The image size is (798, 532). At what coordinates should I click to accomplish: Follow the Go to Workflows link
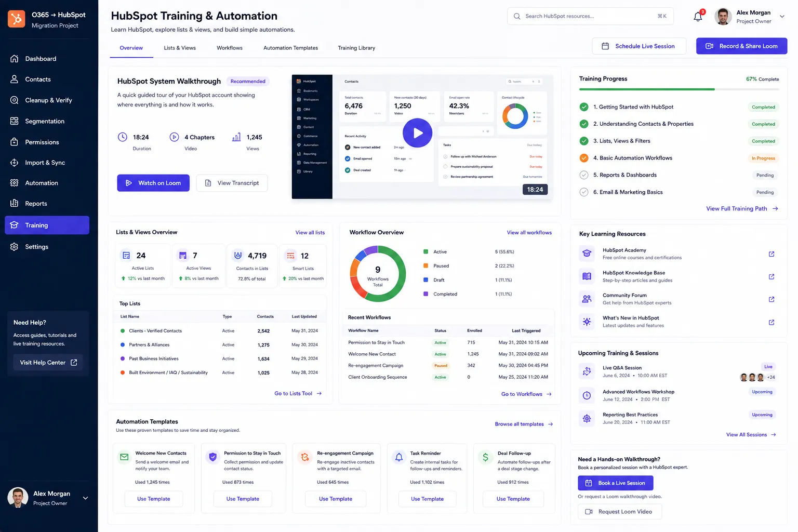pyautogui.click(x=526, y=394)
